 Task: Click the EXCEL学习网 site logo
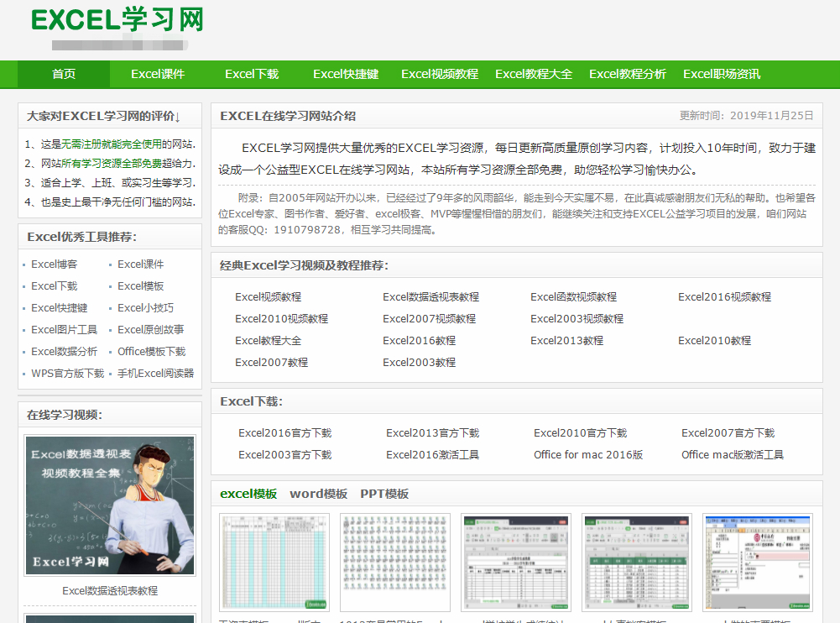pos(117,20)
